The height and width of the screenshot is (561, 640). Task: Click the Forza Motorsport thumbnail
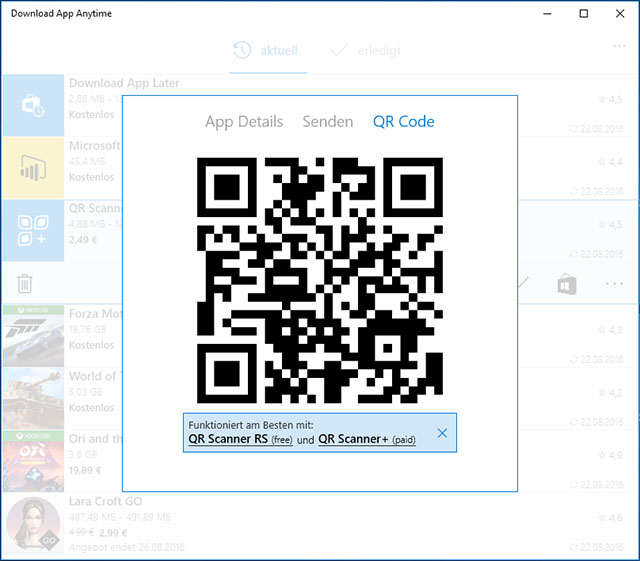coord(33,336)
